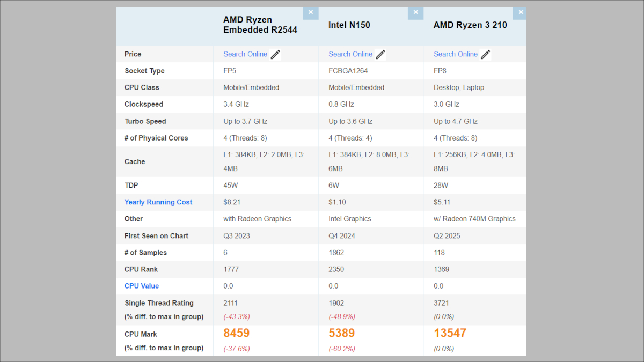Open Search Online for Ryzen Embedded R2544
Image resolution: width=644 pixels, height=362 pixels.
[245, 54]
